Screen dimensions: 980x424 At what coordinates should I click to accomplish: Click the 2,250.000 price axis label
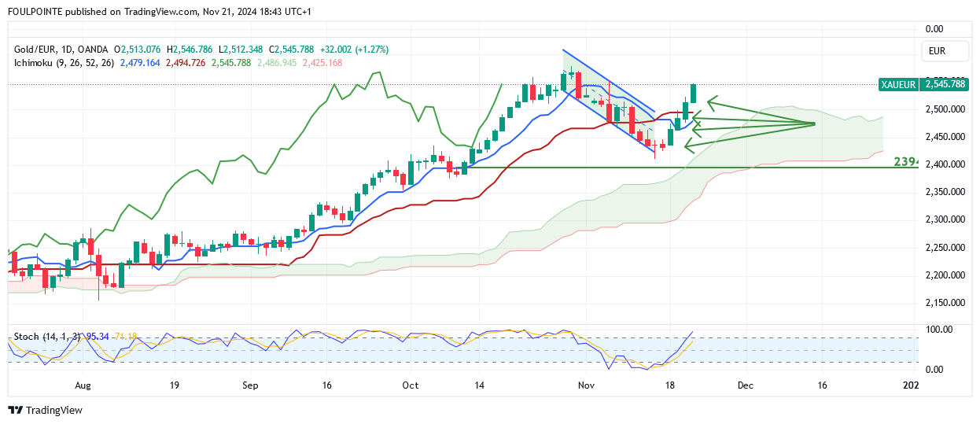pos(946,248)
